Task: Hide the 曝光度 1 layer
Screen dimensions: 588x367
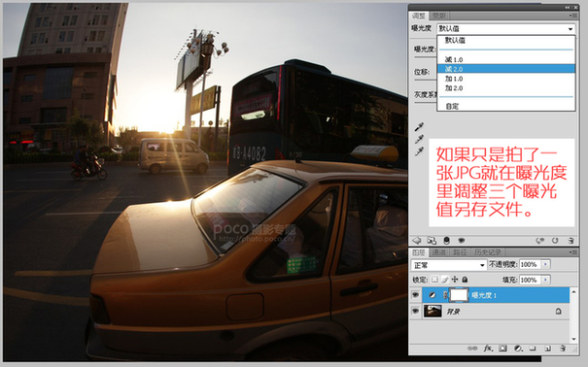Action: 416,295
